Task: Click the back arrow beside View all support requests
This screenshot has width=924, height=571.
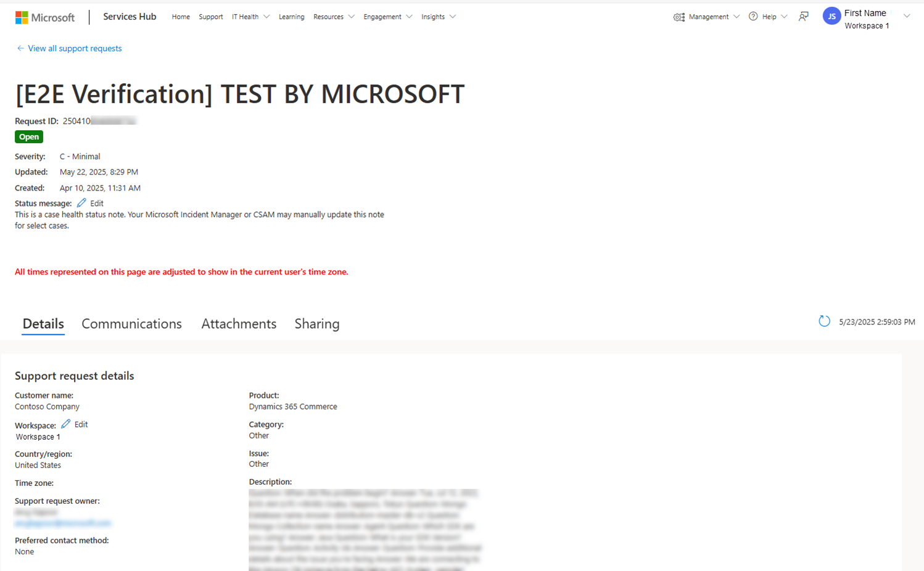Action: tap(20, 48)
